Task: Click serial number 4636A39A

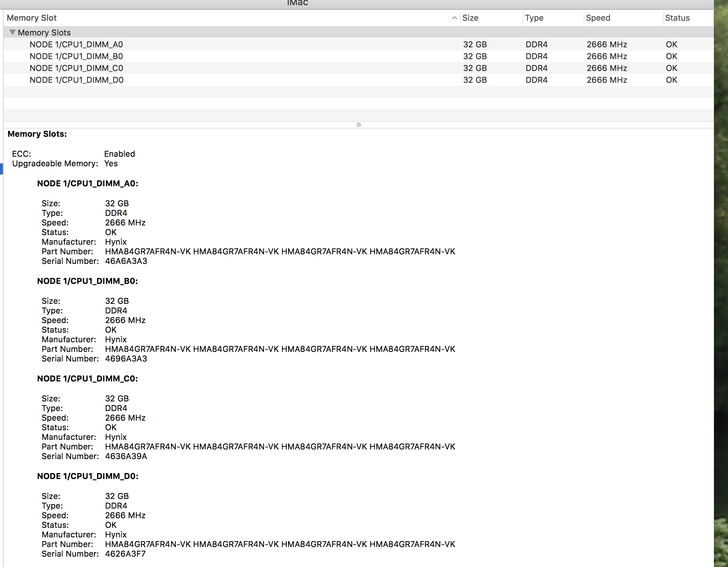Action: click(126, 456)
